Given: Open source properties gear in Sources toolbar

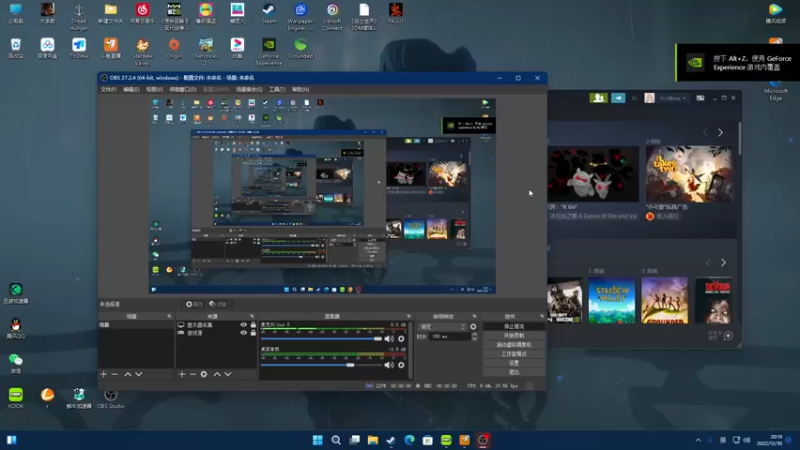Looking at the screenshot, I should [x=204, y=374].
